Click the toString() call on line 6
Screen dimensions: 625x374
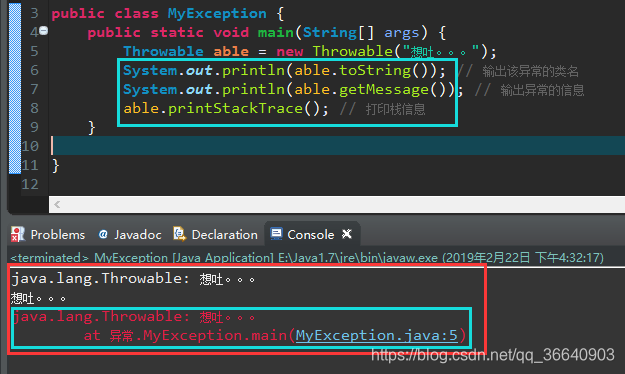[x=383, y=71]
